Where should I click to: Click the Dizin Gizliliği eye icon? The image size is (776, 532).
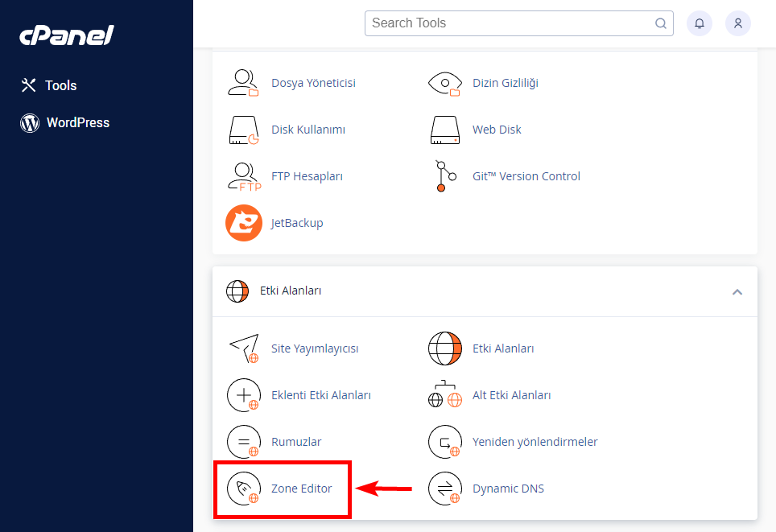pos(444,83)
